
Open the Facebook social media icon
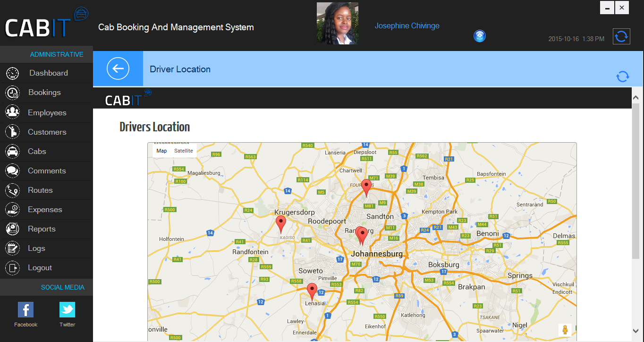point(25,310)
